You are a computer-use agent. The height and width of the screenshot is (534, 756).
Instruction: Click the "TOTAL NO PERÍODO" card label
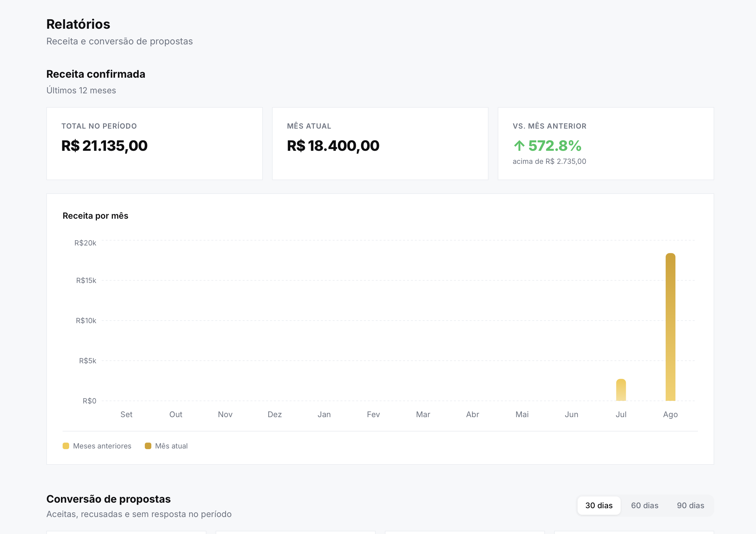pyautogui.click(x=99, y=126)
